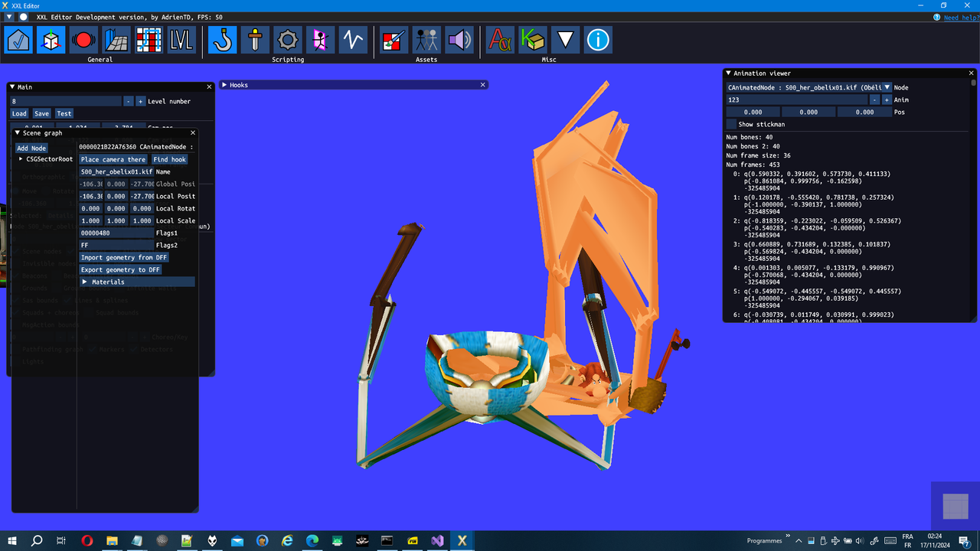This screenshot has height=551, width=980.
Task: Open the pink door stickman icon
Action: [320, 40]
